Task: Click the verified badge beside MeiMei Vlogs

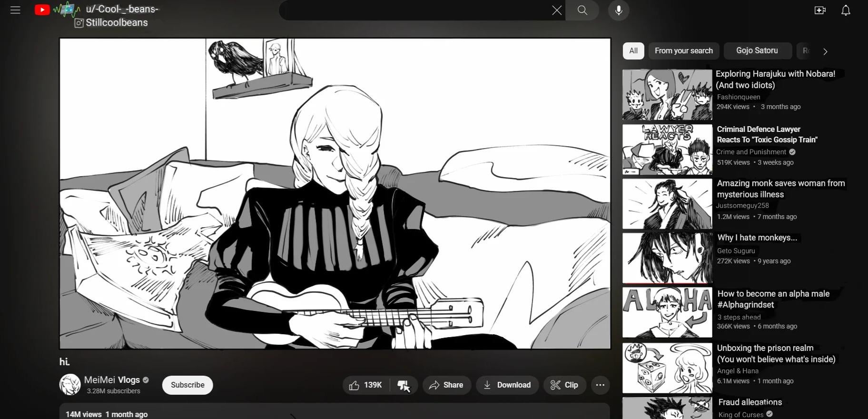Action: point(146,380)
